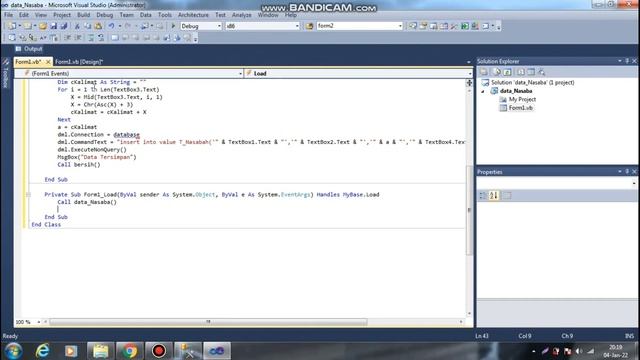Collapse the Form1_Load sub outline
The height and width of the screenshot is (360, 640).
click(x=28, y=195)
